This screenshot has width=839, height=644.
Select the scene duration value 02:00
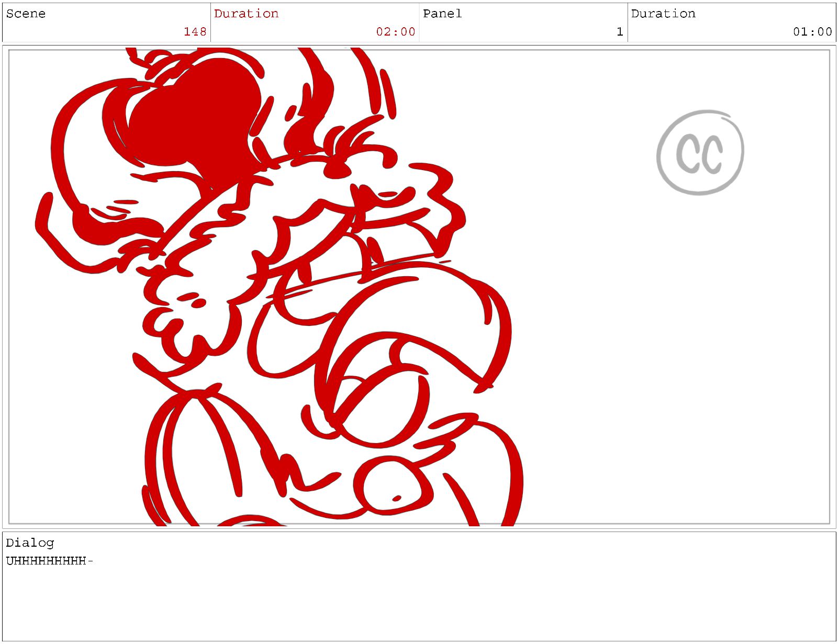pyautogui.click(x=396, y=32)
